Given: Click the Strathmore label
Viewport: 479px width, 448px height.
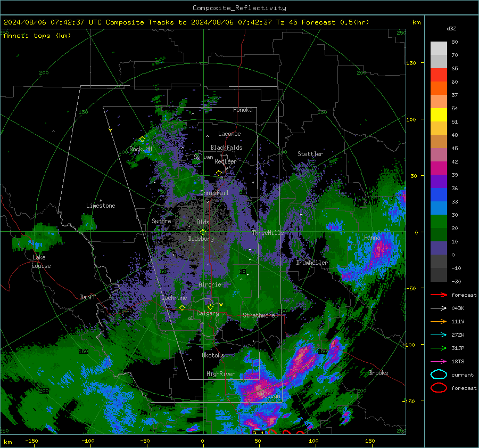Looking at the screenshot, I should pos(259,315).
